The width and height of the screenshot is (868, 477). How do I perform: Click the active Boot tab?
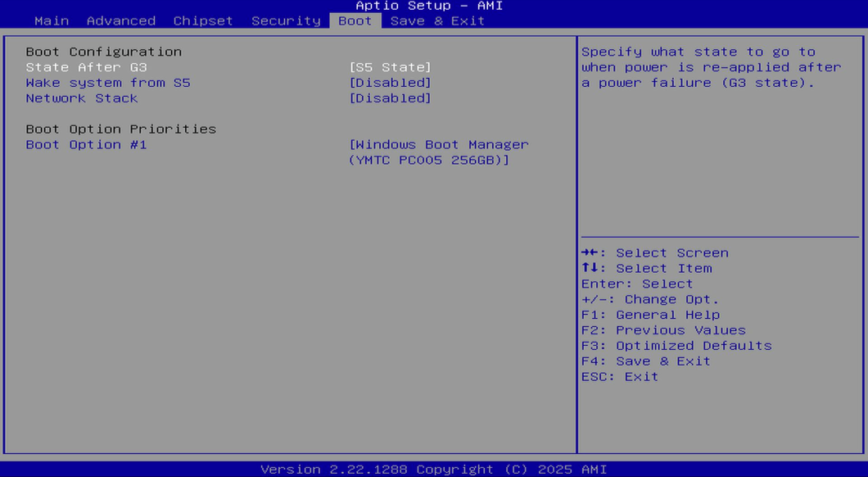point(355,20)
